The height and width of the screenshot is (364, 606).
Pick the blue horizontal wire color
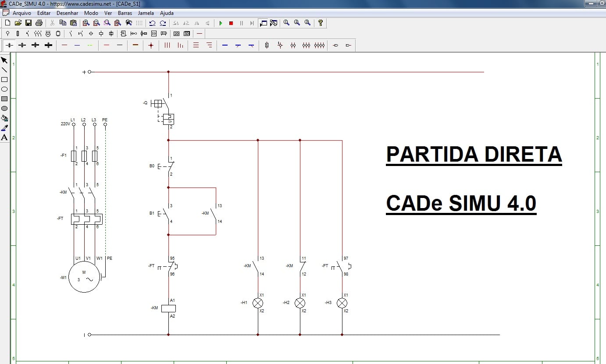(77, 45)
